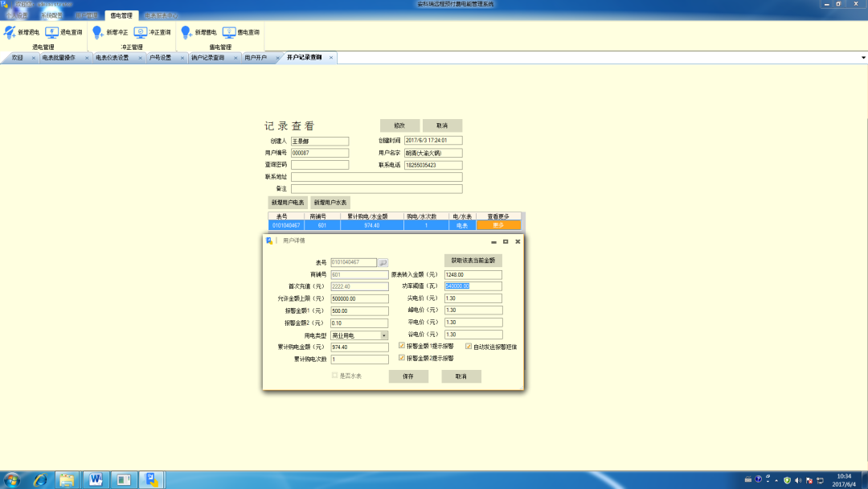Toggle 报警金额1提示报警 checkbox

(402, 346)
